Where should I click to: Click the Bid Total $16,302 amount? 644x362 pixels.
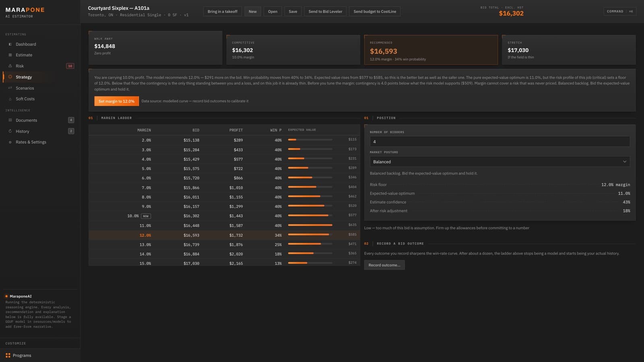point(511,13)
